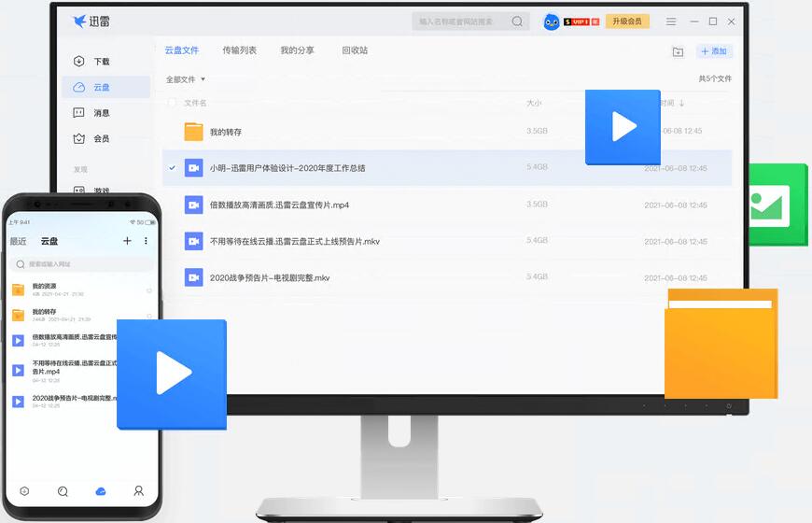Click the 大小 column header

534,103
